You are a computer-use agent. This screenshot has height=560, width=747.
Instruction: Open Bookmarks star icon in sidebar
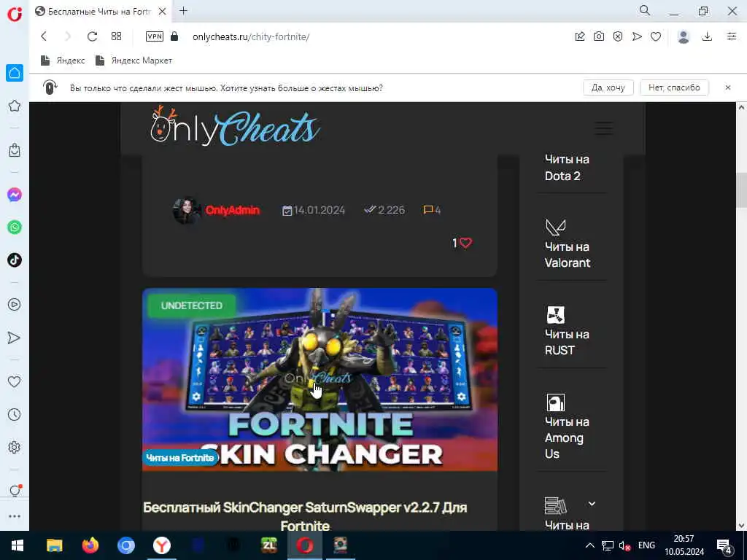[15, 106]
